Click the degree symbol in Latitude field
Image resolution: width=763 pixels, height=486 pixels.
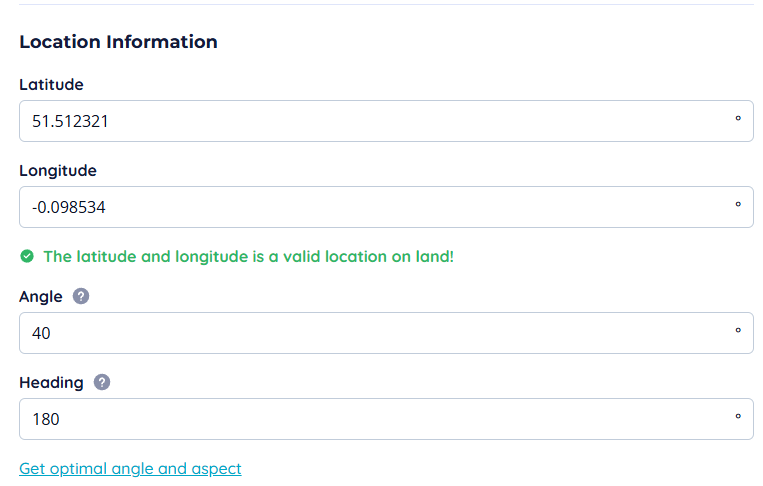738,119
